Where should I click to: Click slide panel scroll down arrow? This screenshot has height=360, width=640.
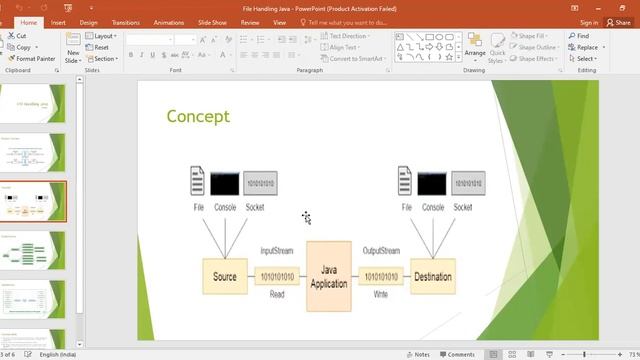coord(80,344)
